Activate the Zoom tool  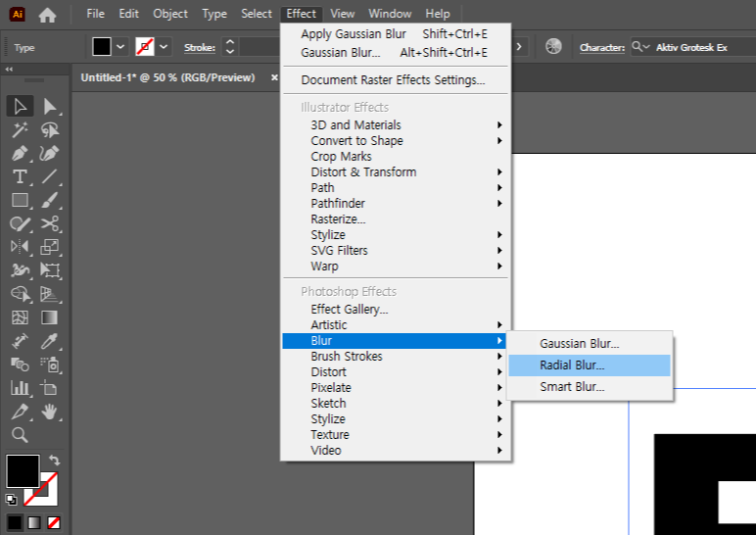(x=20, y=435)
